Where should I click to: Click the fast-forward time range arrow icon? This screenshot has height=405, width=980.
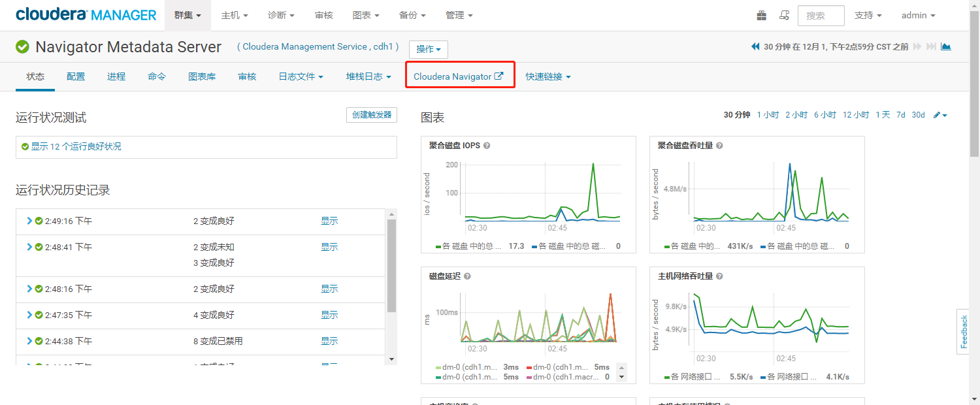(917, 46)
